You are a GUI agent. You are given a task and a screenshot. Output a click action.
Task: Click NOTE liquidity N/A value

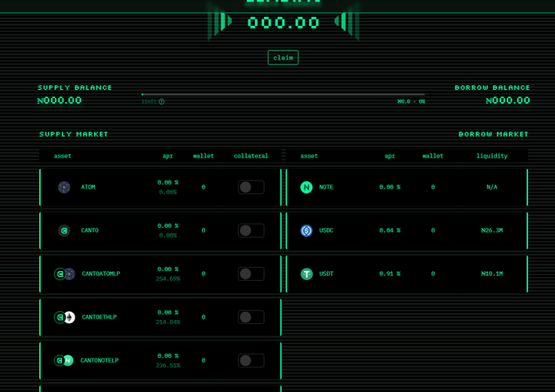[492, 187]
